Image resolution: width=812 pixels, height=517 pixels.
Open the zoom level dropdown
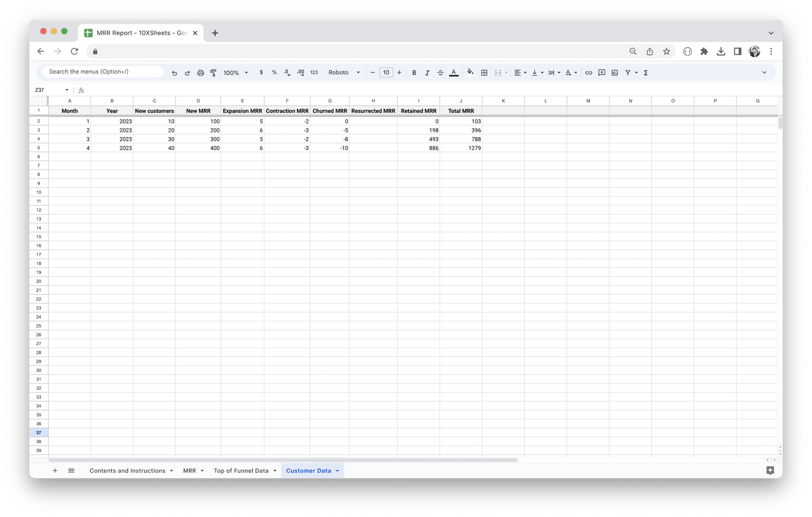pyautogui.click(x=235, y=73)
